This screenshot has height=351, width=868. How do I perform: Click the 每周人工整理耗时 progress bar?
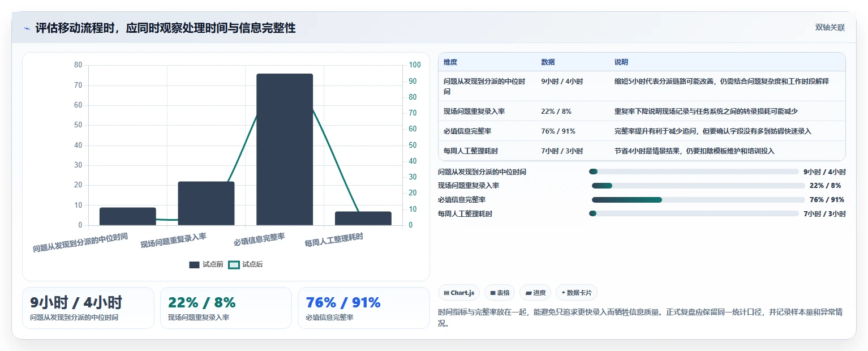click(694, 214)
